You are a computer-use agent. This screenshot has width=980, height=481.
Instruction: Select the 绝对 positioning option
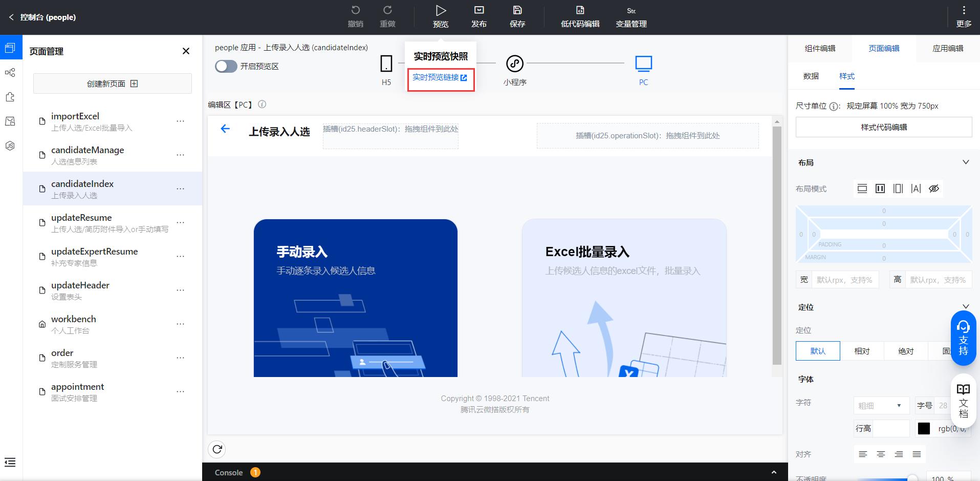(x=906, y=351)
